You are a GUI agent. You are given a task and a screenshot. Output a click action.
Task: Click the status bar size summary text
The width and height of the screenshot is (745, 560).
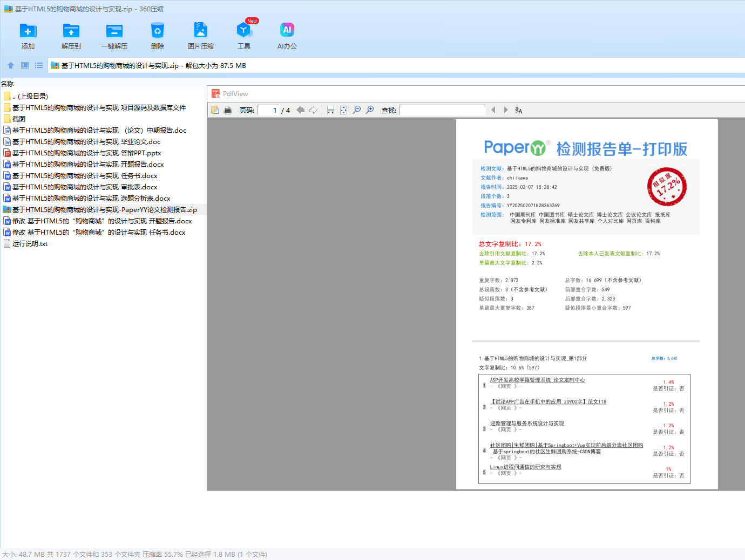click(x=134, y=554)
